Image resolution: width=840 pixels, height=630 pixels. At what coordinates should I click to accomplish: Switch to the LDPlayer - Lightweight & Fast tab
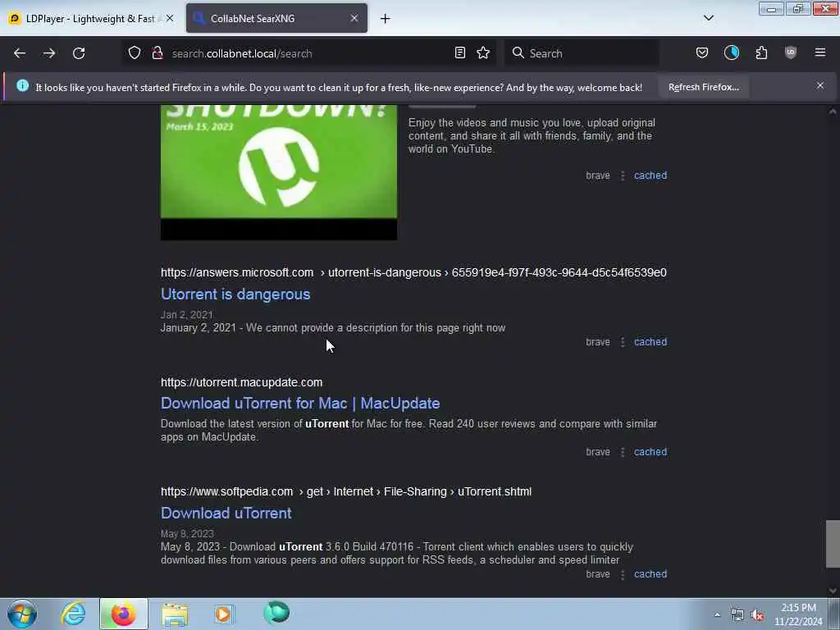pyautogui.click(x=91, y=19)
